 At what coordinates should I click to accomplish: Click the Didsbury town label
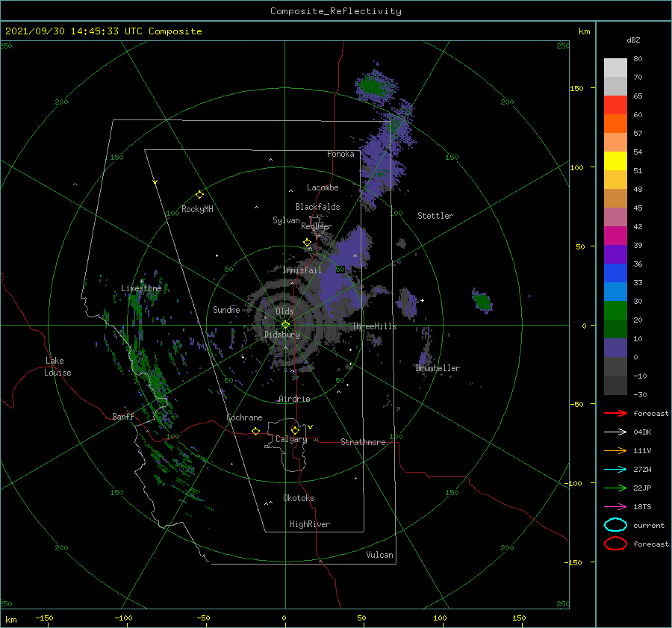(281, 335)
